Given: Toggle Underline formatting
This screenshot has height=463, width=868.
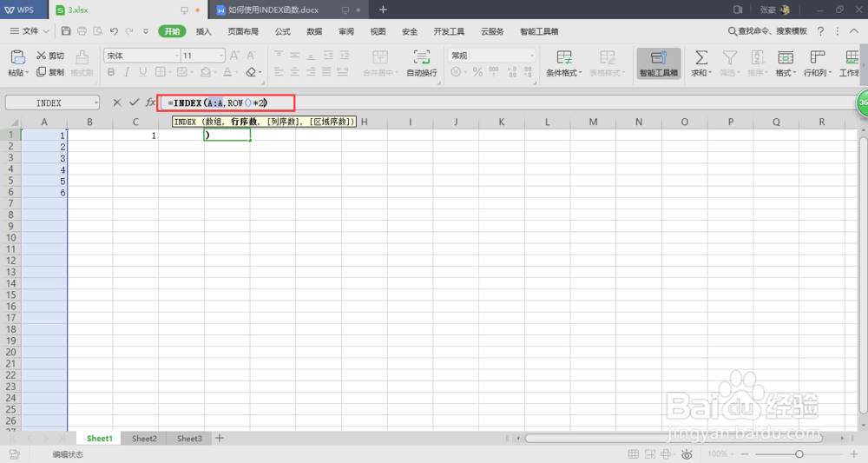Looking at the screenshot, I should (x=143, y=72).
